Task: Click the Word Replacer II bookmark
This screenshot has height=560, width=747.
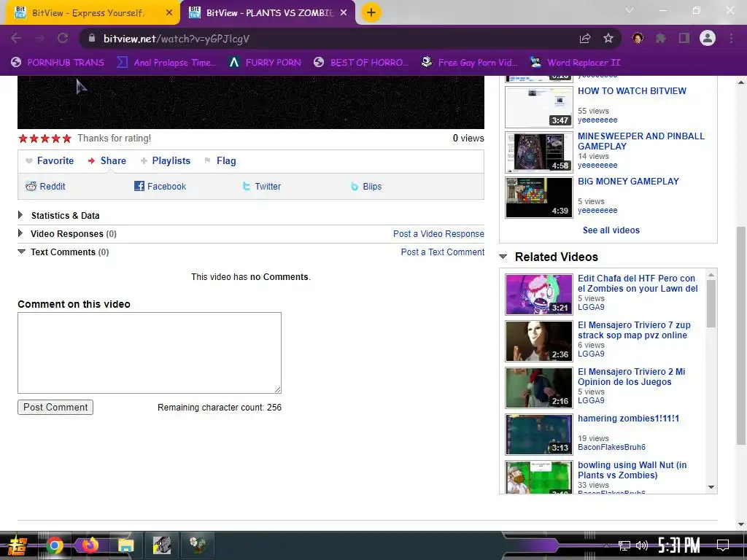Action: tap(576, 63)
